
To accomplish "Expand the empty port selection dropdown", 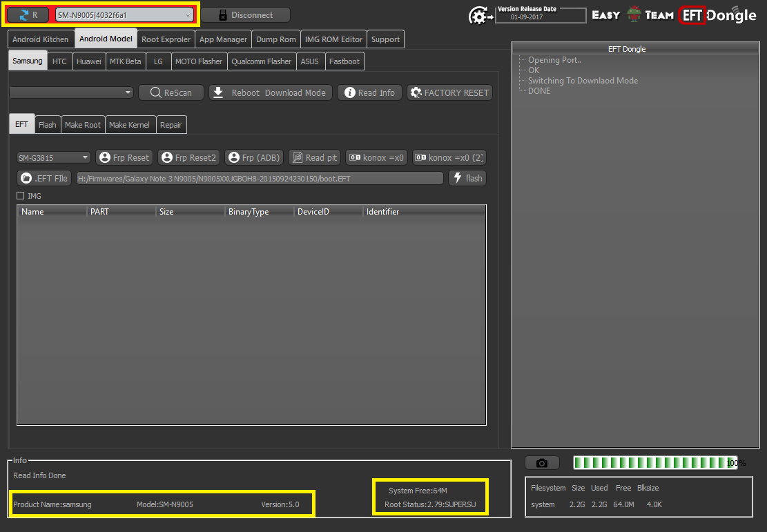I will point(71,92).
